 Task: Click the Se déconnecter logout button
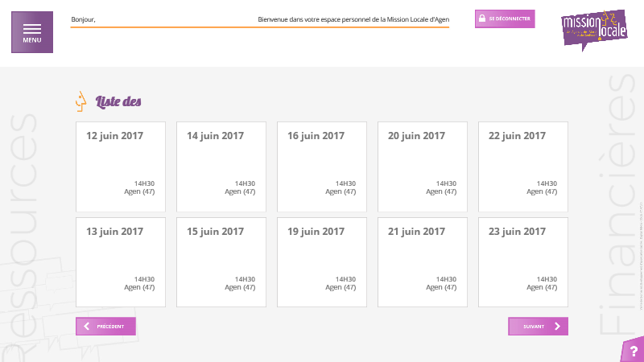(505, 19)
